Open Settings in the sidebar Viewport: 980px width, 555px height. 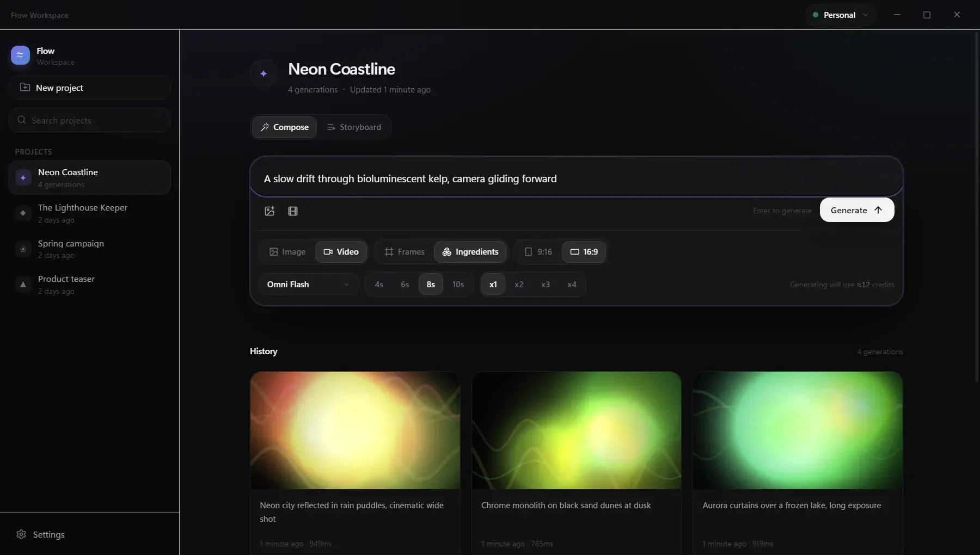[x=90, y=534]
